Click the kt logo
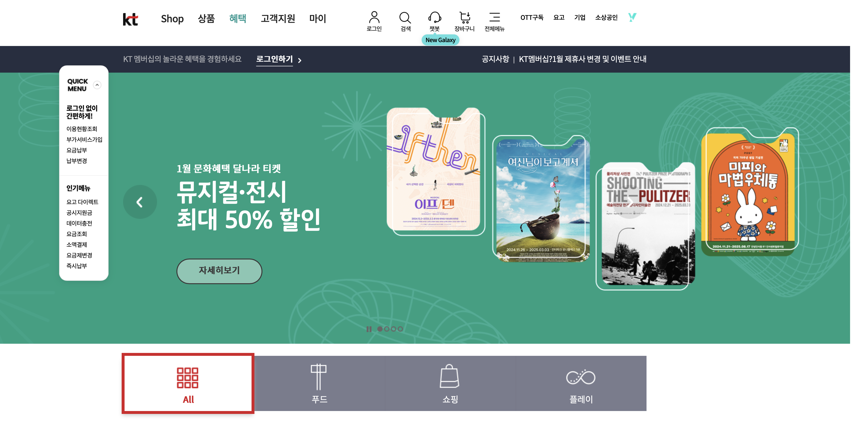 click(x=130, y=19)
